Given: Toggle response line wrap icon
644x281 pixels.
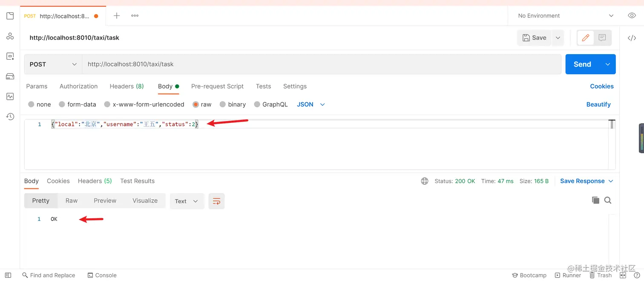Looking at the screenshot, I should point(216,201).
